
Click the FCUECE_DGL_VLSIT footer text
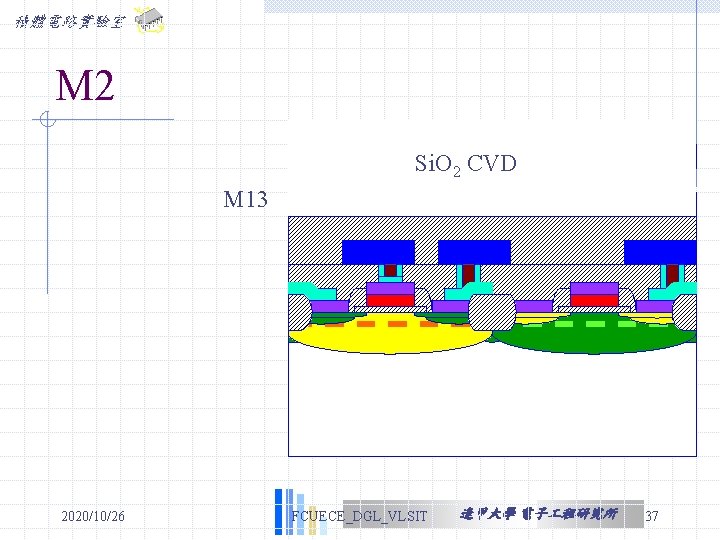tap(359, 516)
